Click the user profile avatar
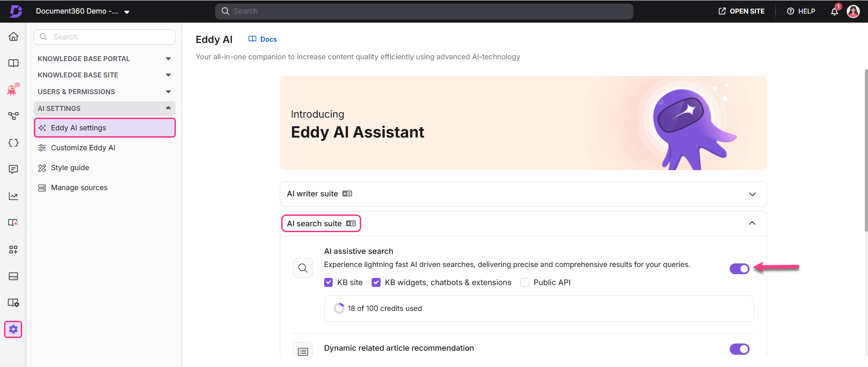Screen dimensions: 868x367 [853, 11]
